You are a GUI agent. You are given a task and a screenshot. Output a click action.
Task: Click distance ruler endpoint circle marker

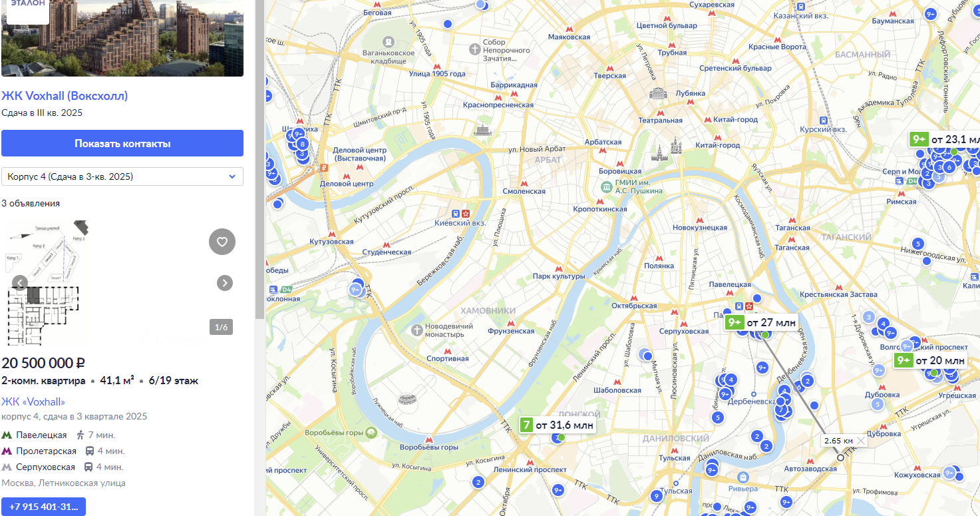pyautogui.click(x=840, y=457)
